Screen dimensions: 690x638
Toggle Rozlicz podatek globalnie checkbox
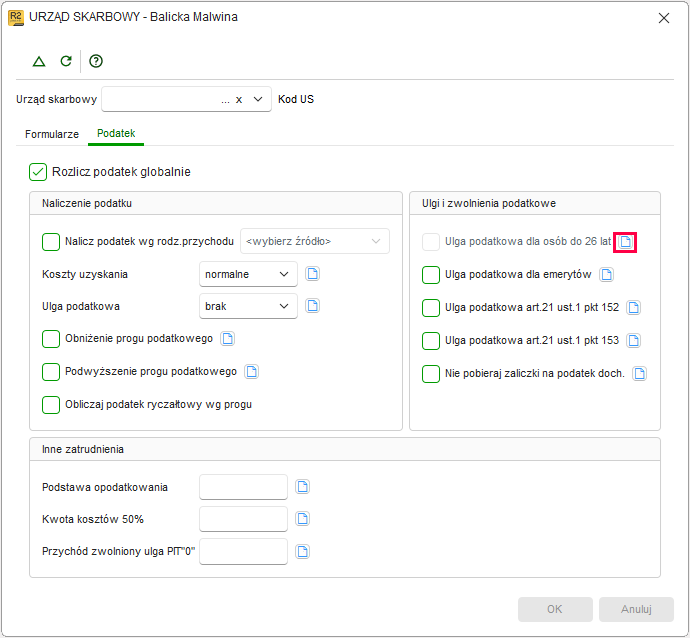coord(38,172)
